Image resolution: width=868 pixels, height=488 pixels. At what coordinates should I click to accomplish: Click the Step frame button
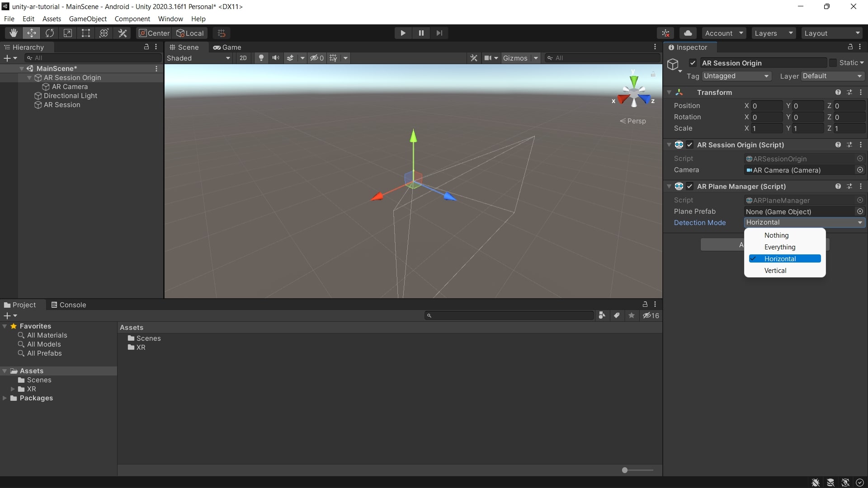pyautogui.click(x=439, y=33)
